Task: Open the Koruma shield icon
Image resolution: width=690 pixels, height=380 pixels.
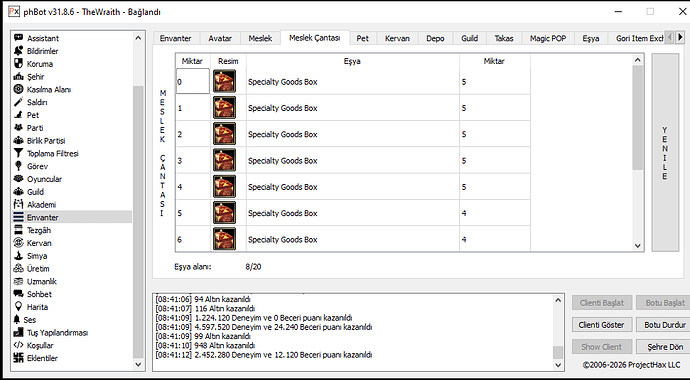Action: click(18, 63)
